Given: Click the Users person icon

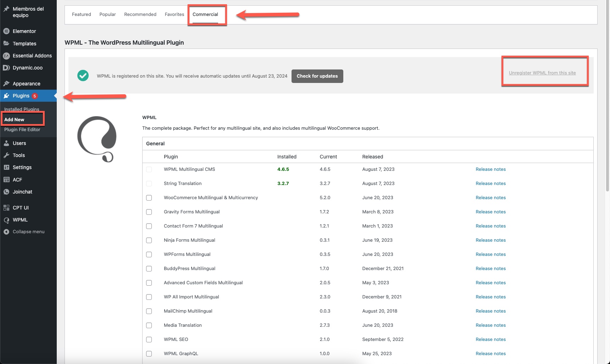Looking at the screenshot, I should 6,143.
